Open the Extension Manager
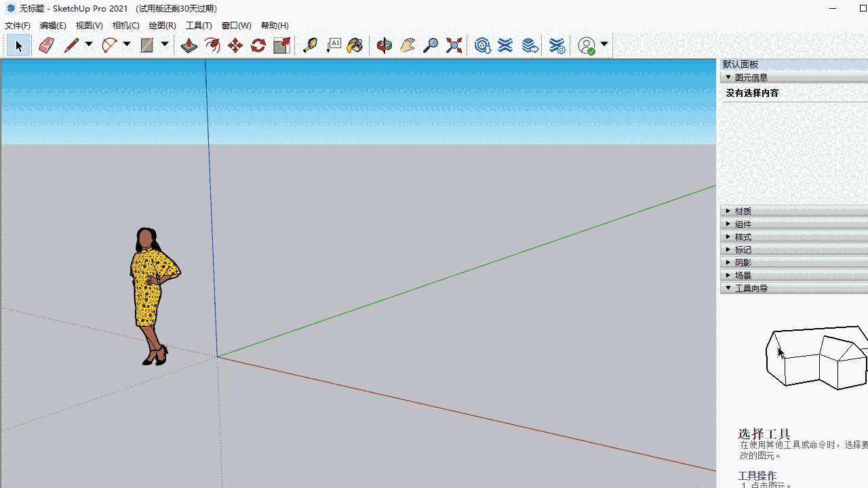Image resolution: width=868 pixels, height=488 pixels. point(557,45)
